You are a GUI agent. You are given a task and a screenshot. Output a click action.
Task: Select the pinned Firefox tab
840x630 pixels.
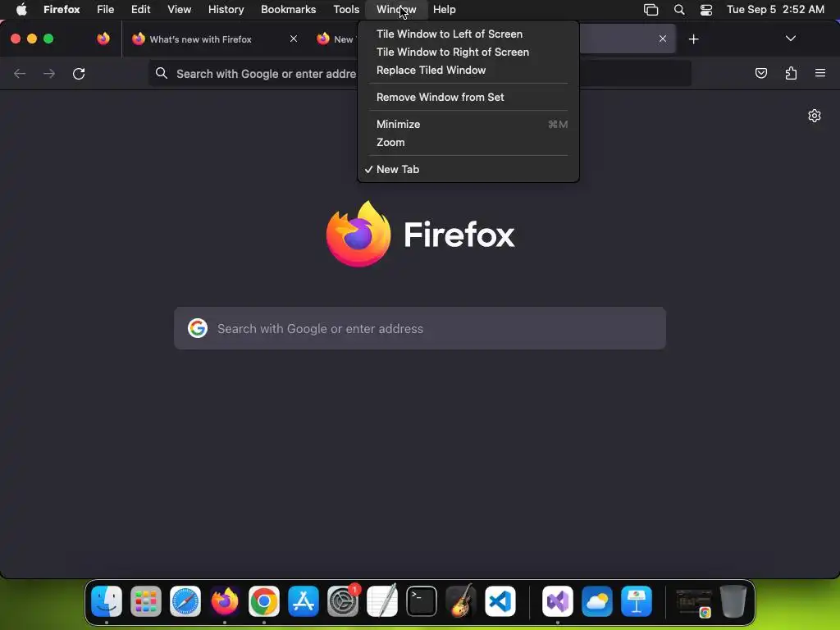pyautogui.click(x=103, y=39)
